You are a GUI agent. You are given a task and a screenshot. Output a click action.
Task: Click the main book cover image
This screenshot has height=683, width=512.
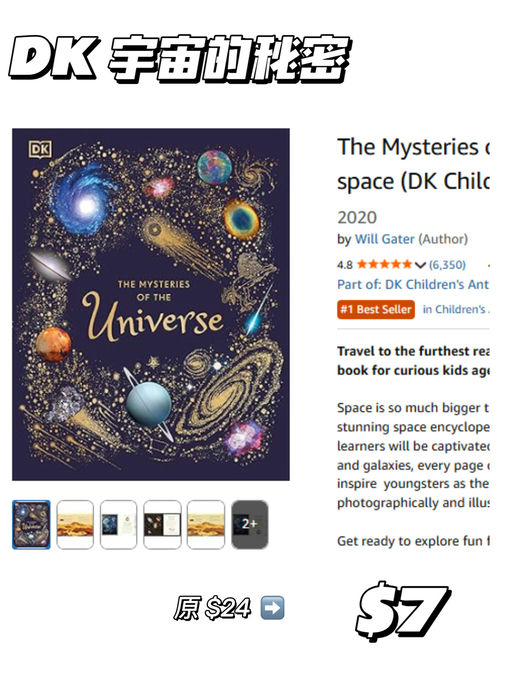click(151, 304)
